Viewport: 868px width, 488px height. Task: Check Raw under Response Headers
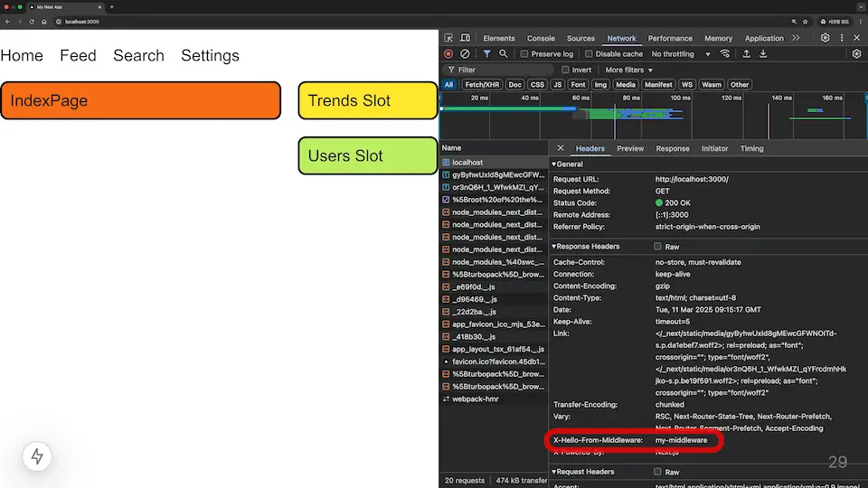(657, 246)
